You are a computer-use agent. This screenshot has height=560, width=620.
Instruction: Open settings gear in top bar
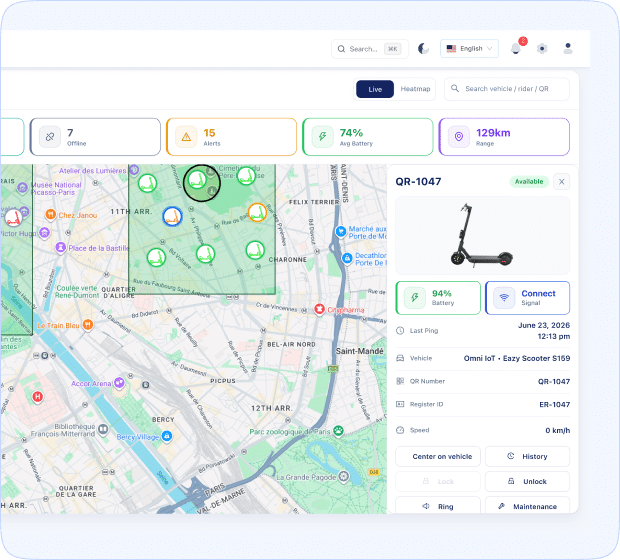click(542, 49)
